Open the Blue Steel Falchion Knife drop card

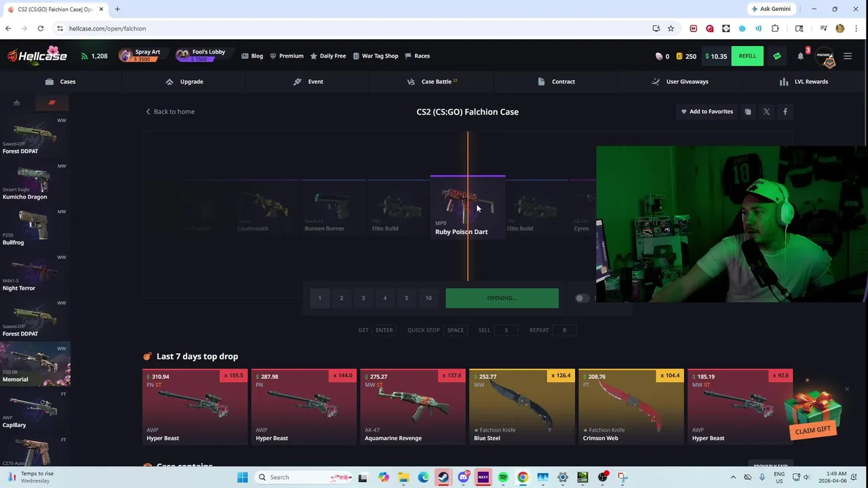tap(522, 407)
